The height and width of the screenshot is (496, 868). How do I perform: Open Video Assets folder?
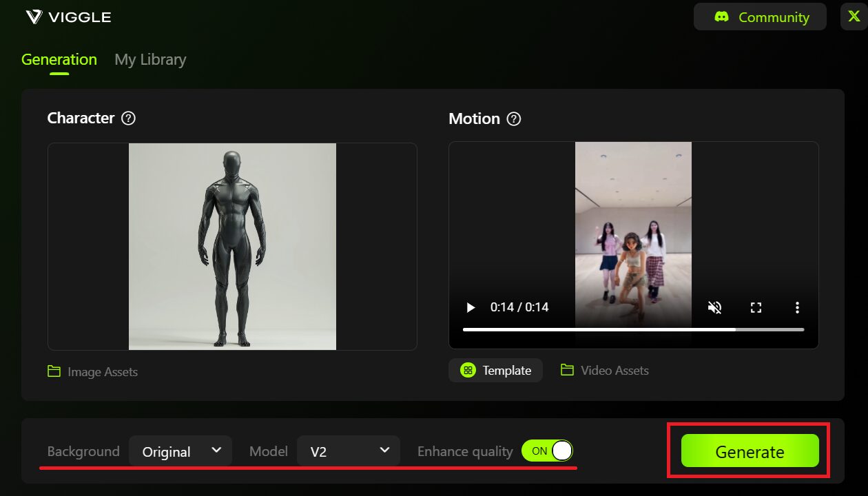pyautogui.click(x=605, y=371)
